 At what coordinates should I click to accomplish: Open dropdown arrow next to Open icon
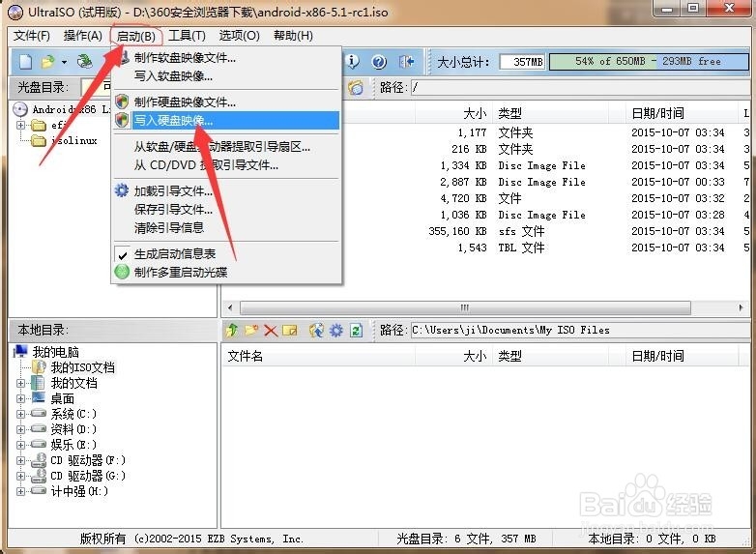point(64,62)
